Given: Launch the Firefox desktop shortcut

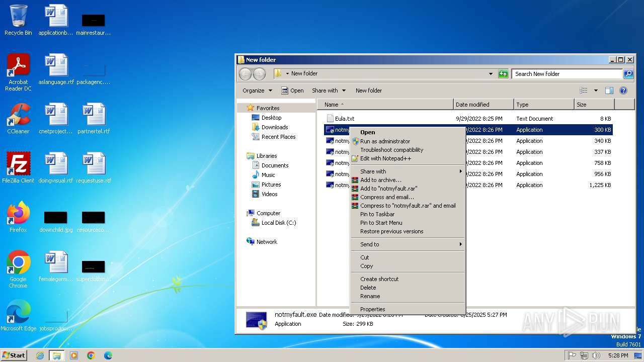Looking at the screenshot, I should coord(18,217).
